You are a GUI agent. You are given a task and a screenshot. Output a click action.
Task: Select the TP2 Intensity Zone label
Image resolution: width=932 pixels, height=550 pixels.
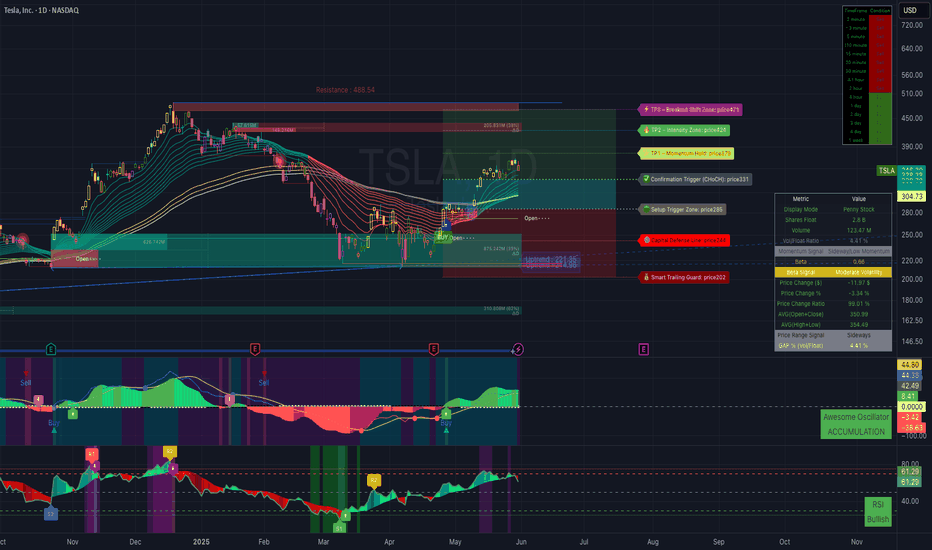684,130
